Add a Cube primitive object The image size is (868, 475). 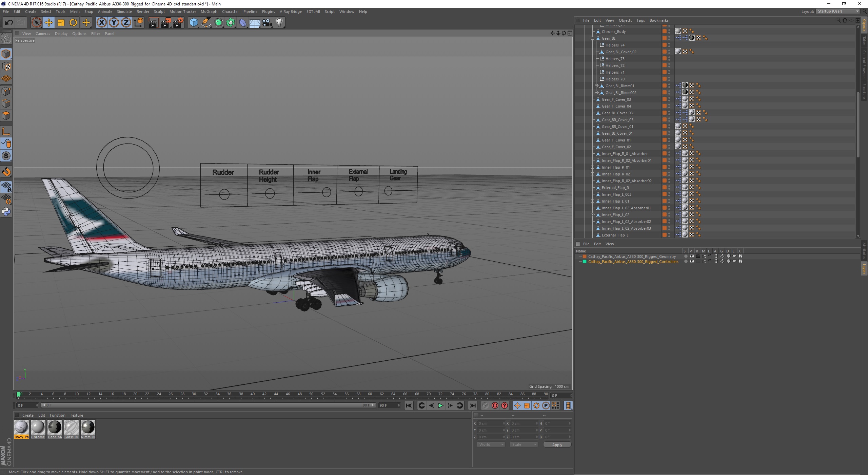(x=194, y=23)
